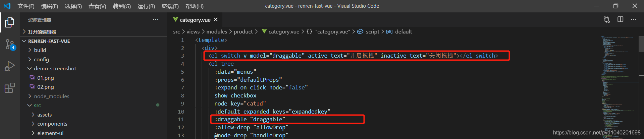The image size is (644, 139).
Task: Click the default symbol icon in breadcrumb
Action: point(389,31)
